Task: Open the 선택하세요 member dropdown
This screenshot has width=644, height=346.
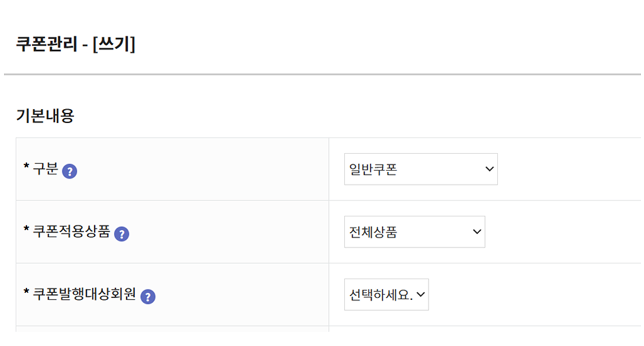Action: [386, 294]
